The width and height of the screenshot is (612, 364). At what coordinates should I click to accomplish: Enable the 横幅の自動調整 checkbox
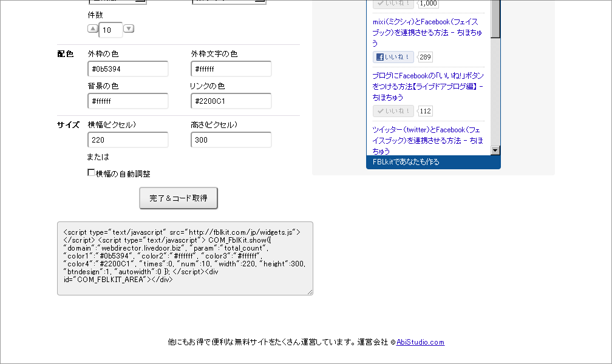pos(91,172)
